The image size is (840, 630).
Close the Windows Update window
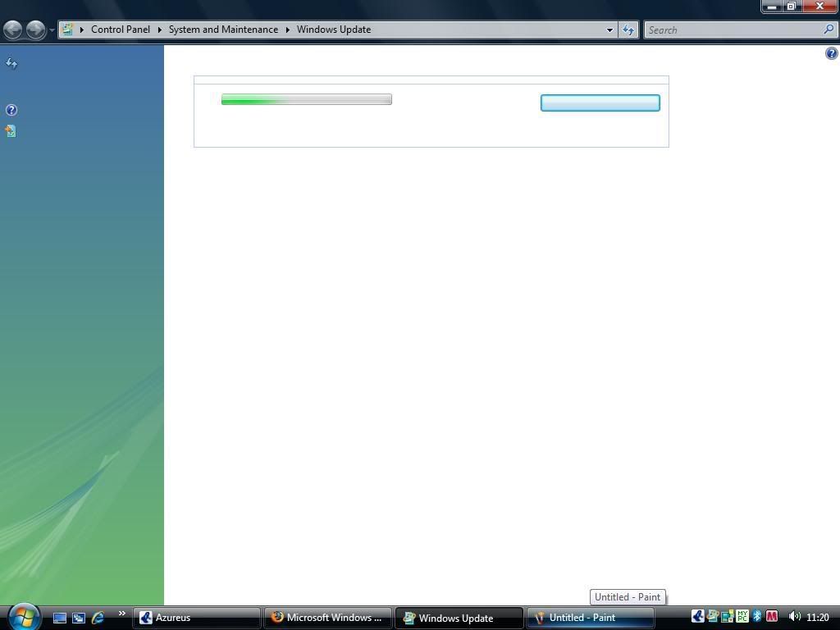coord(819,7)
